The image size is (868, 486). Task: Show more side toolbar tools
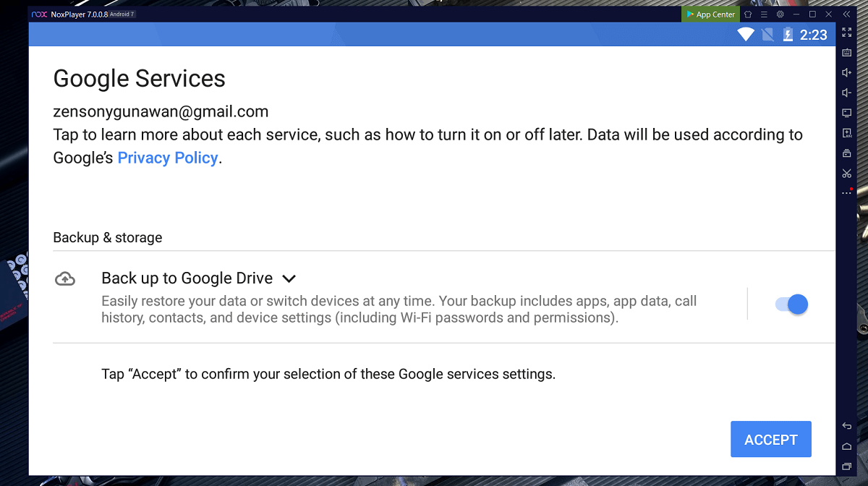[x=846, y=193]
